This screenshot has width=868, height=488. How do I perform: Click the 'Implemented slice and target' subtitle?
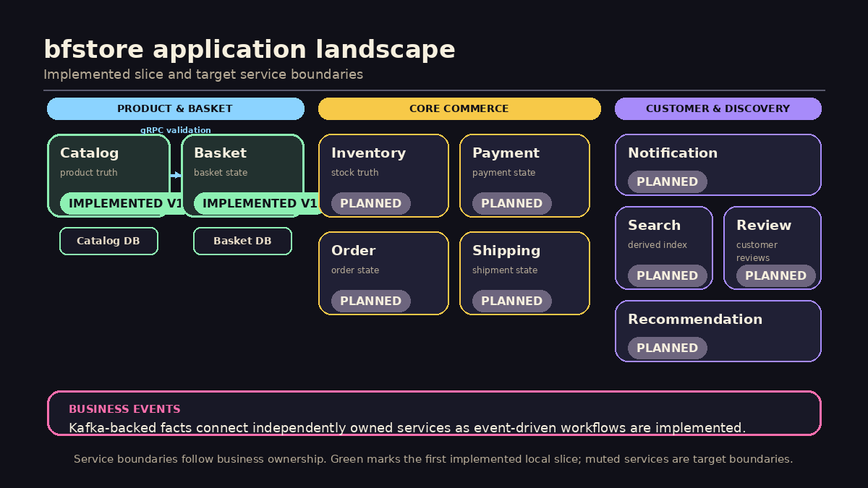[203, 74]
